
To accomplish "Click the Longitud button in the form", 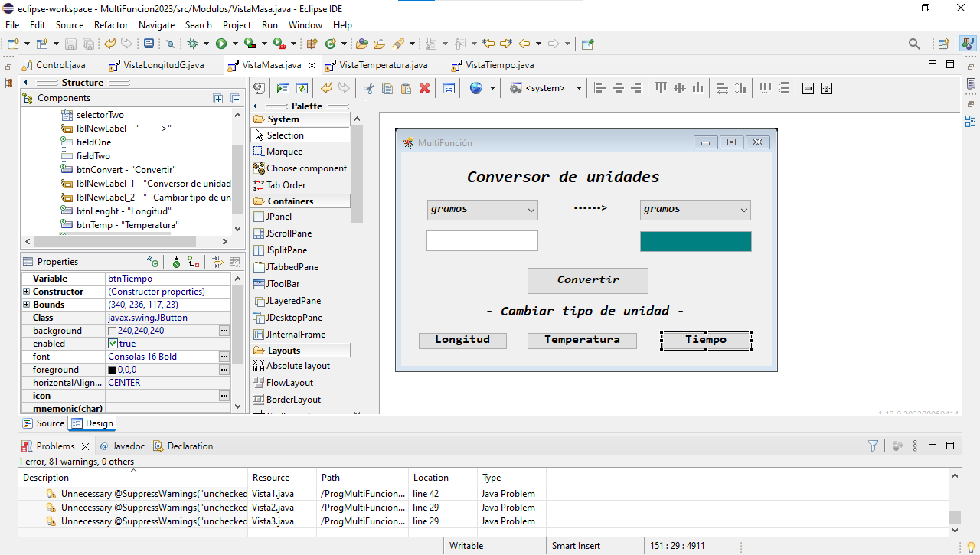I will click(462, 341).
